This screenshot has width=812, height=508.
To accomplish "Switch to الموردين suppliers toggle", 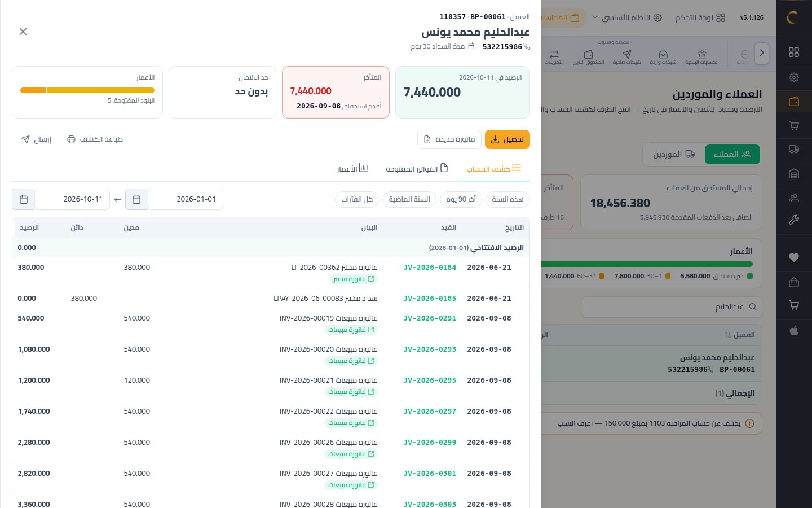I will 674,154.
